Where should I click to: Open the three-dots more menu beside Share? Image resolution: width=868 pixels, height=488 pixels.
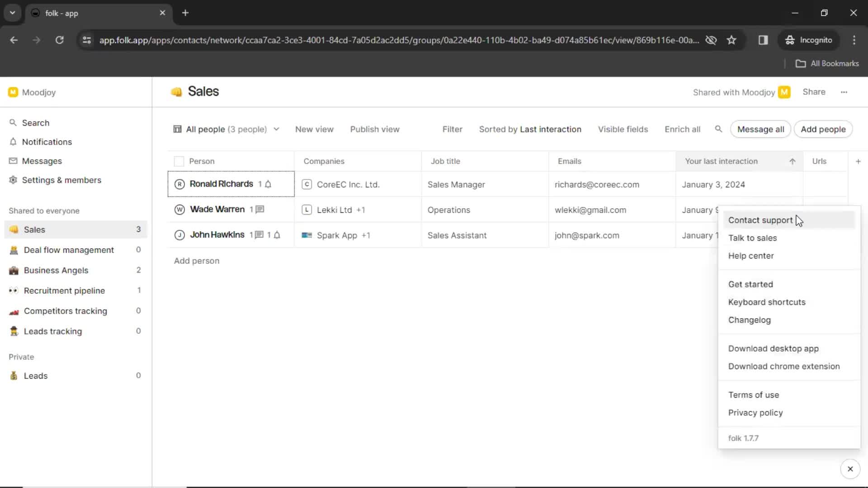click(844, 92)
